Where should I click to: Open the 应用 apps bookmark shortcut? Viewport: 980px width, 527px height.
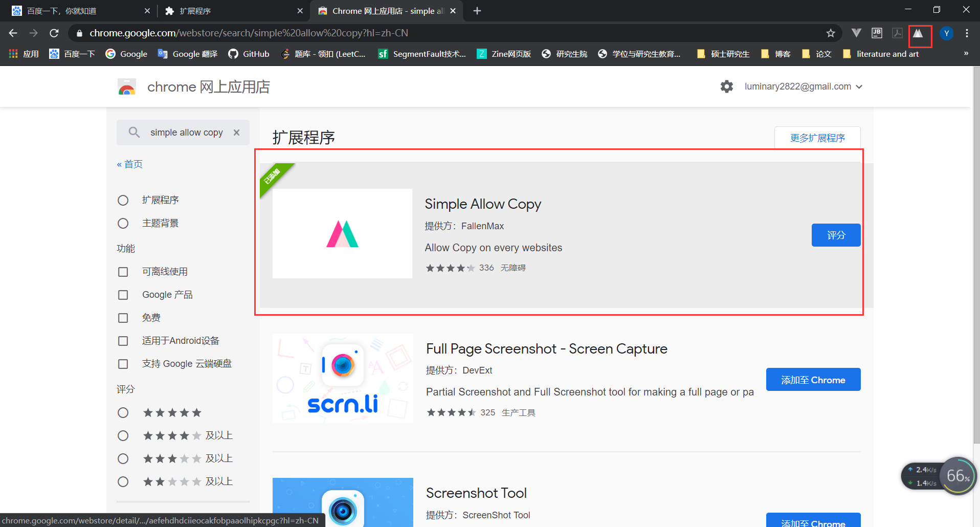pyautogui.click(x=24, y=54)
